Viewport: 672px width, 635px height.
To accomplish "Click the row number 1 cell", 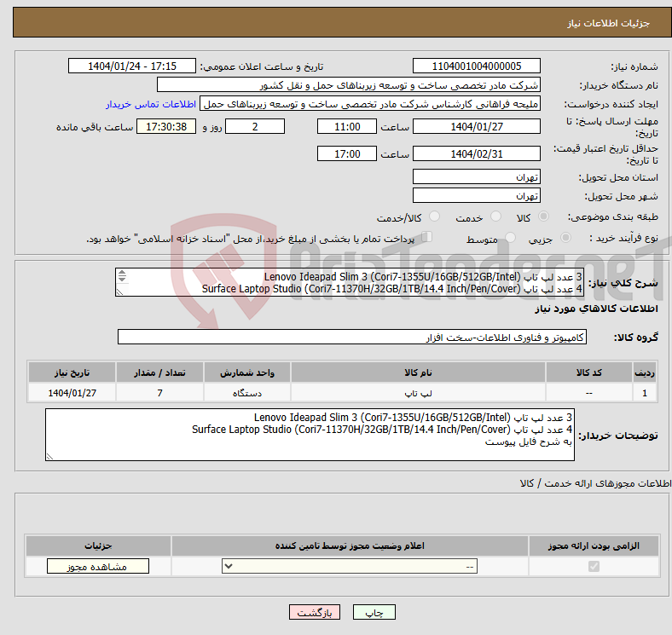I will (x=644, y=392).
